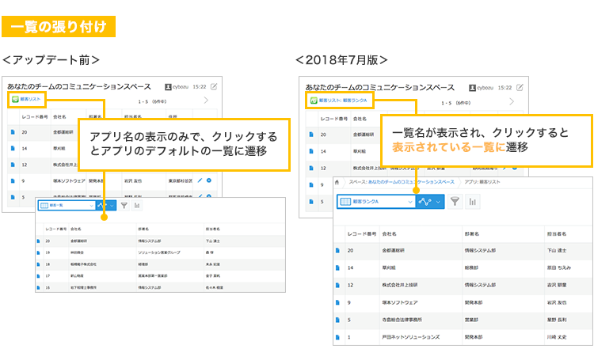
Task: Click the bar chart icon beside 顧客ランクA filter
Action: (x=473, y=202)
